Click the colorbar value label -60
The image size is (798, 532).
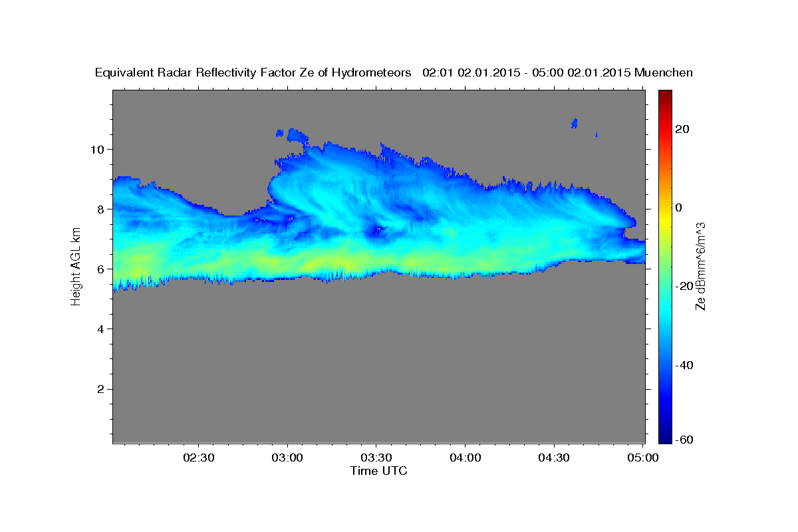point(683,439)
